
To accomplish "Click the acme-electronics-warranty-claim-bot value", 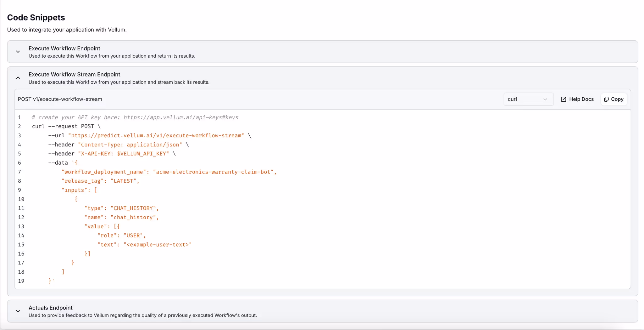I will pyautogui.click(x=214, y=172).
